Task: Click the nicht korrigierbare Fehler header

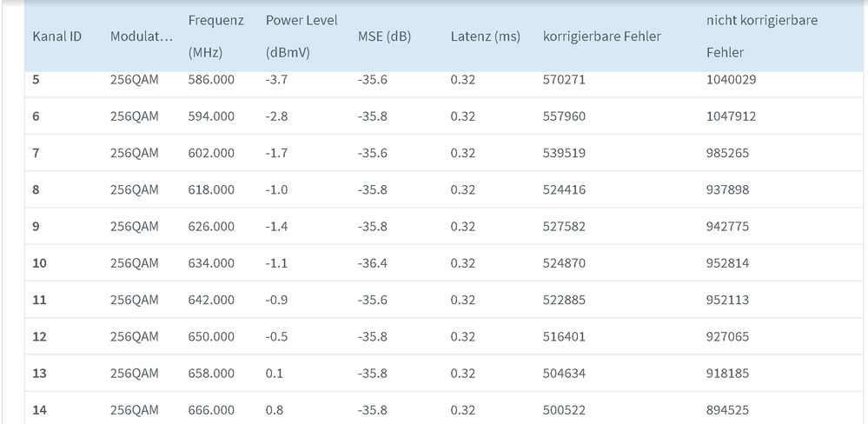Action: [x=761, y=36]
